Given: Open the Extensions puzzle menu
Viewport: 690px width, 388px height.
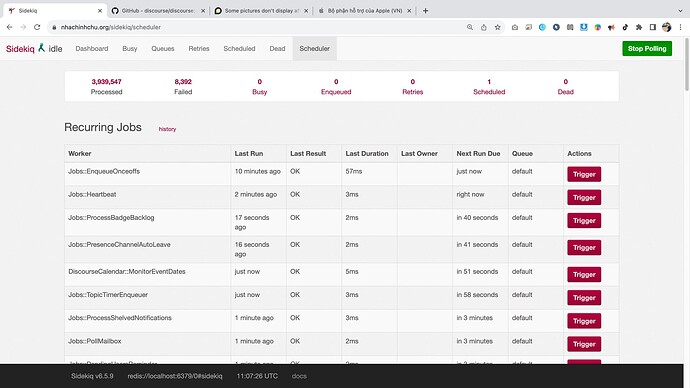Looking at the screenshot, I should pyautogui.click(x=639, y=27).
